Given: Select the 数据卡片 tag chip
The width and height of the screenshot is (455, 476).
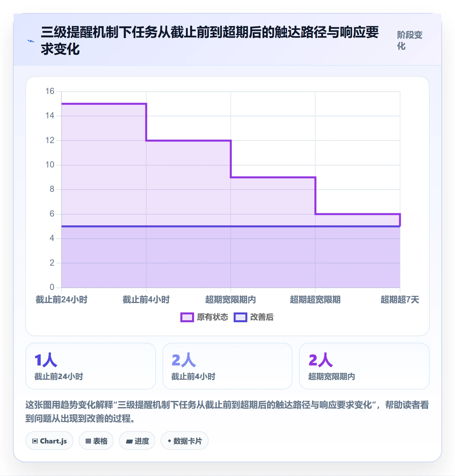Looking at the screenshot, I should click(x=185, y=441).
